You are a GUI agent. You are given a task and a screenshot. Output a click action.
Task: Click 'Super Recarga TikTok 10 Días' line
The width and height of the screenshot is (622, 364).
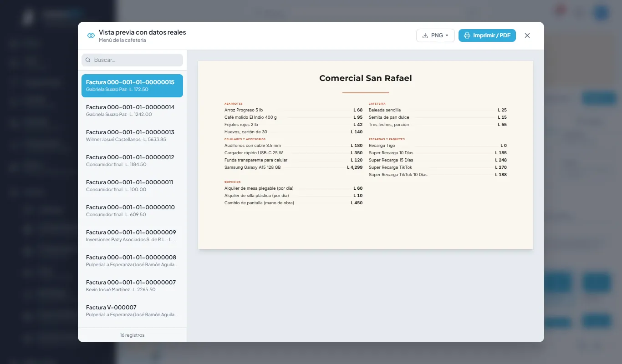point(438,175)
